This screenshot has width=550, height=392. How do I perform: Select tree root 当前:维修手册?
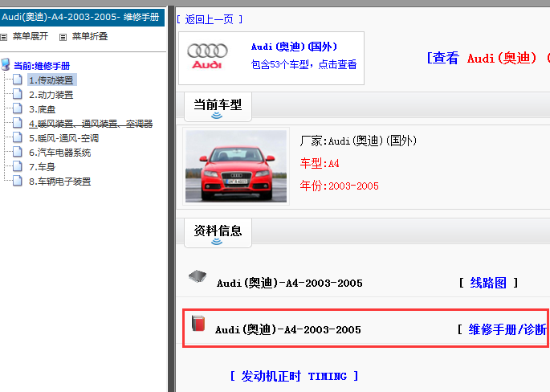(42, 66)
